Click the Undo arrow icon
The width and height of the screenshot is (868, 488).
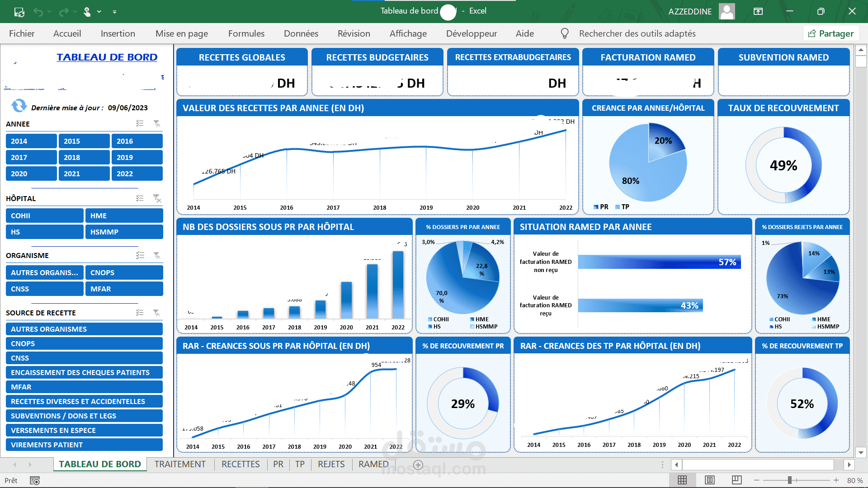38,12
